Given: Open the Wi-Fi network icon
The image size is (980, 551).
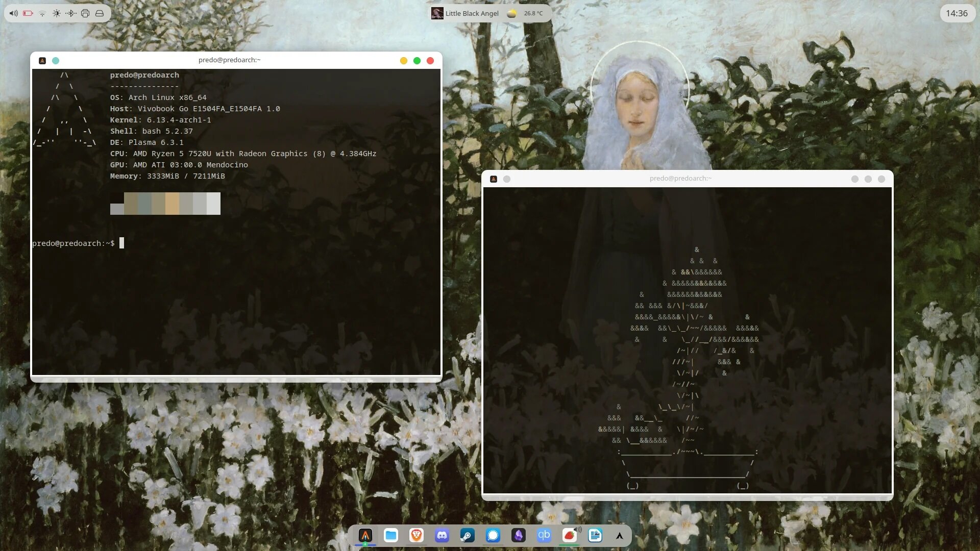Looking at the screenshot, I should click(42, 13).
